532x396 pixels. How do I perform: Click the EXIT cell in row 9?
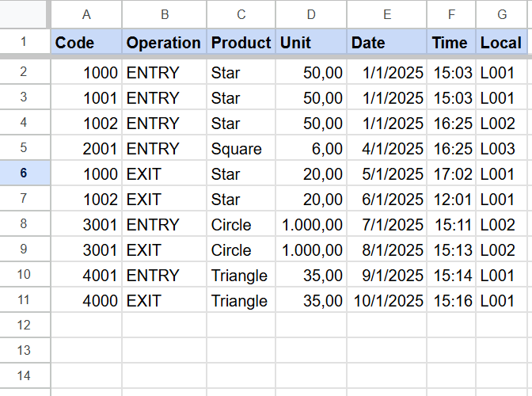pos(164,250)
